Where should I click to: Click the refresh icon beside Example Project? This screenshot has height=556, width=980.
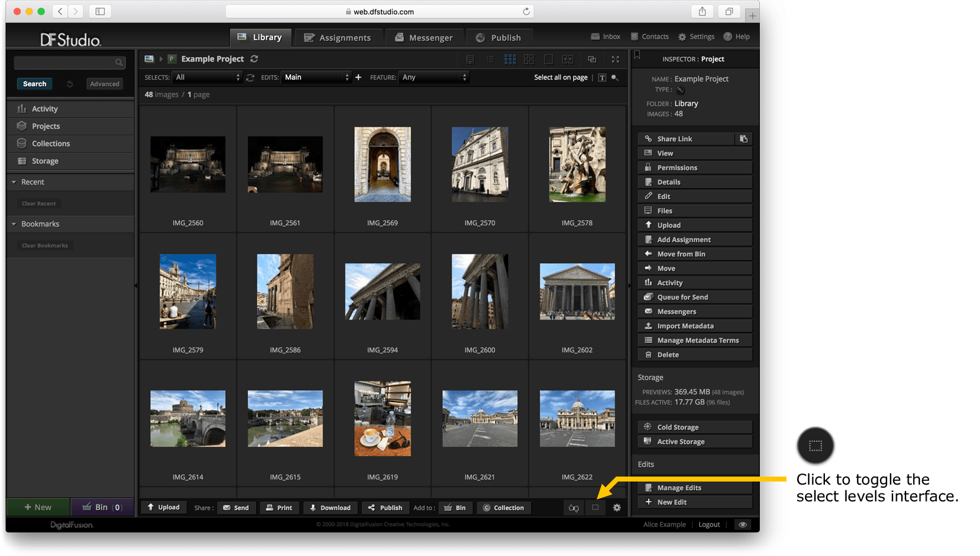click(254, 59)
